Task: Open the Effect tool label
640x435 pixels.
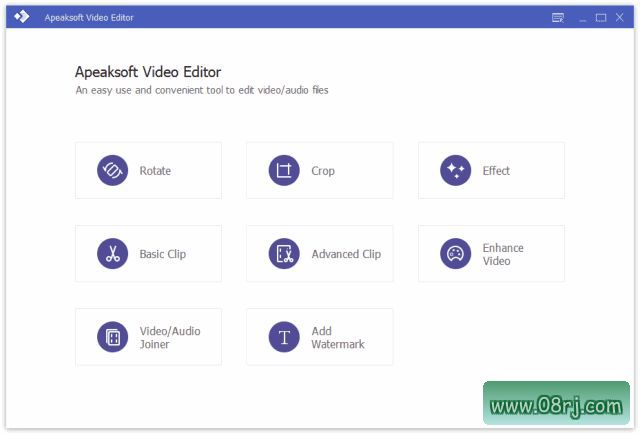Action: 496,171
